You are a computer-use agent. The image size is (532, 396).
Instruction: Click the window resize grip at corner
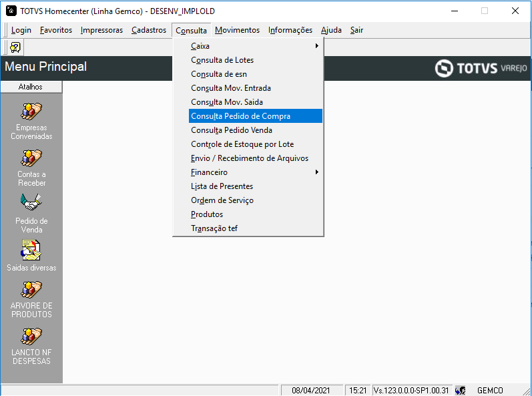[527, 391]
